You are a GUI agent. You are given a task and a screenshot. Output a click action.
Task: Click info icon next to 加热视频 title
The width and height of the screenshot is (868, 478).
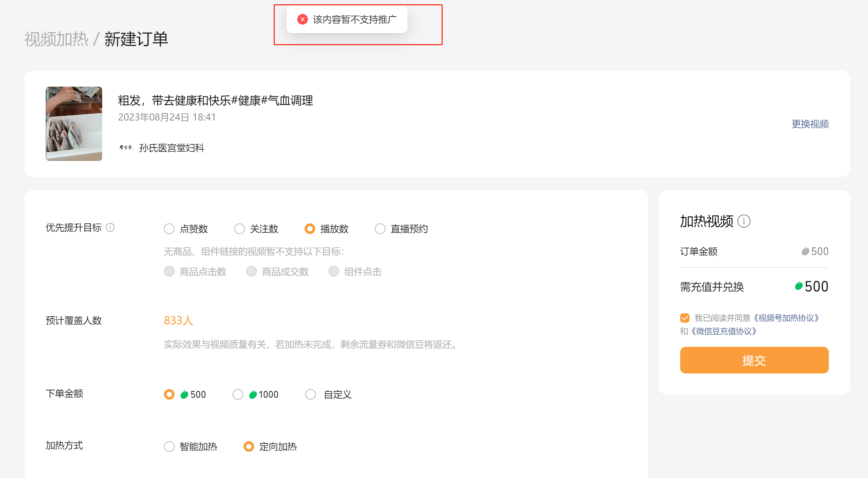[x=744, y=221]
